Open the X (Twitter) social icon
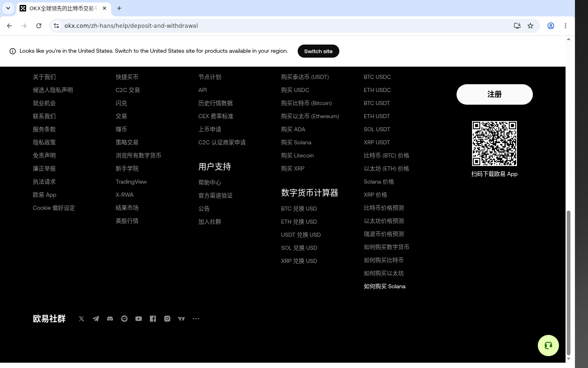 [82, 319]
